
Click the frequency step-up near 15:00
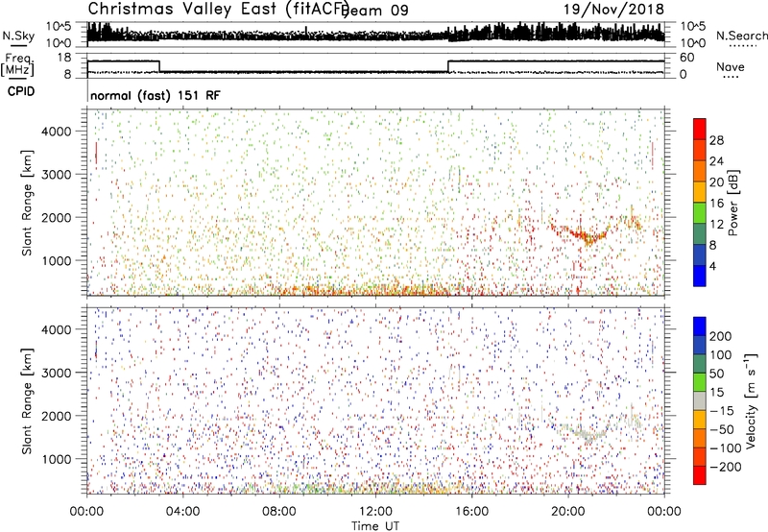click(x=448, y=66)
